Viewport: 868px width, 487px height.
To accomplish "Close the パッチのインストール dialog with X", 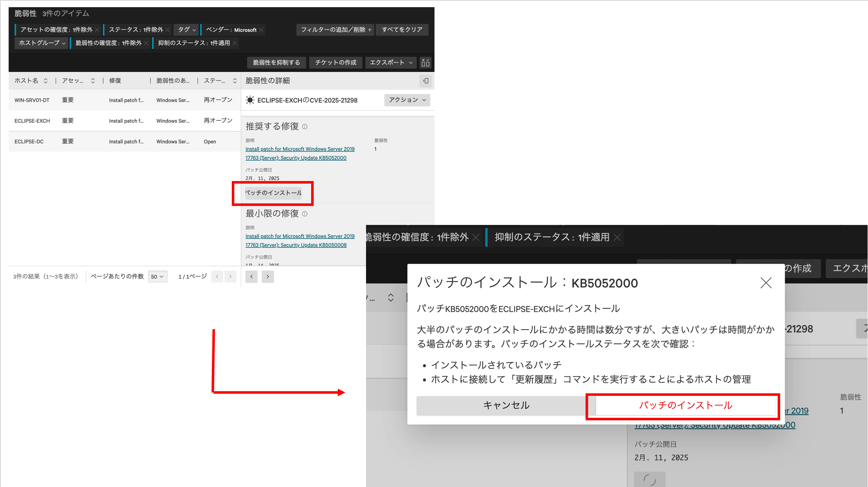I will [x=766, y=283].
